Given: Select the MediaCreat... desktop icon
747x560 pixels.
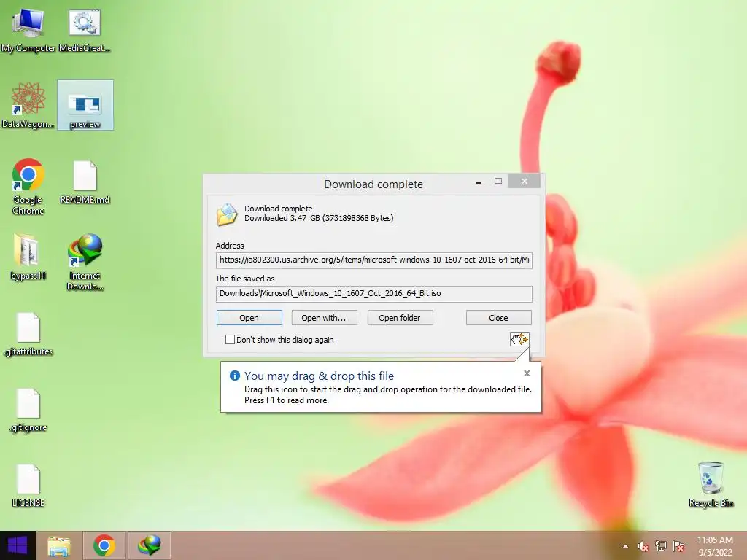Looking at the screenshot, I should (85, 30).
